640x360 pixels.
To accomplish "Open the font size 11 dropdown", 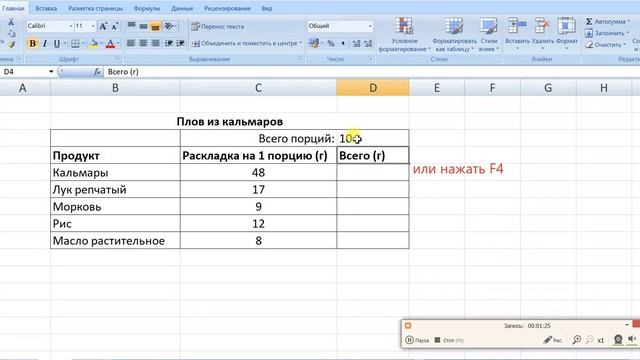I will (93, 26).
